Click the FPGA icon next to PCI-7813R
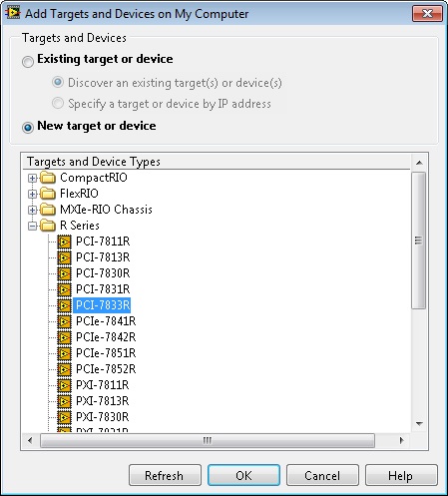 pyautogui.click(x=64, y=257)
